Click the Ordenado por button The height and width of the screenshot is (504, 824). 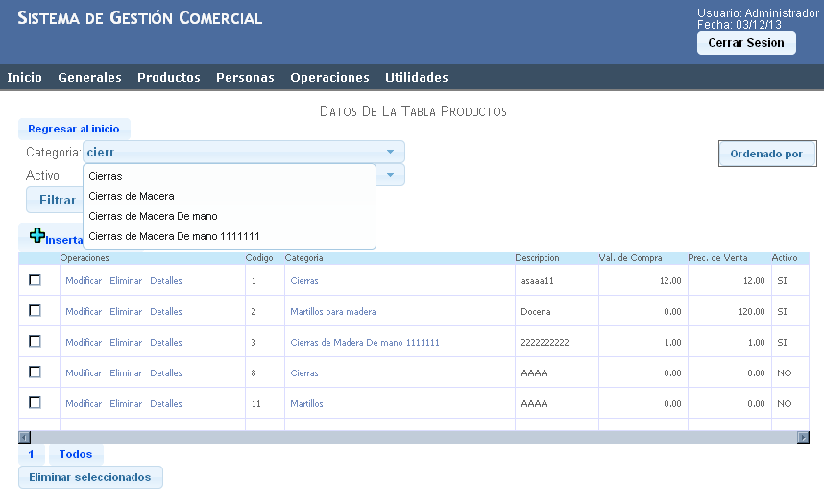(767, 154)
